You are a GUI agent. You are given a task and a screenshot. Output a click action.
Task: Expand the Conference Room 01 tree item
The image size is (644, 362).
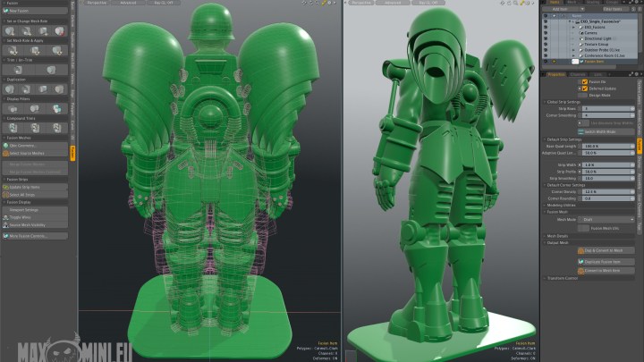[x=573, y=55]
